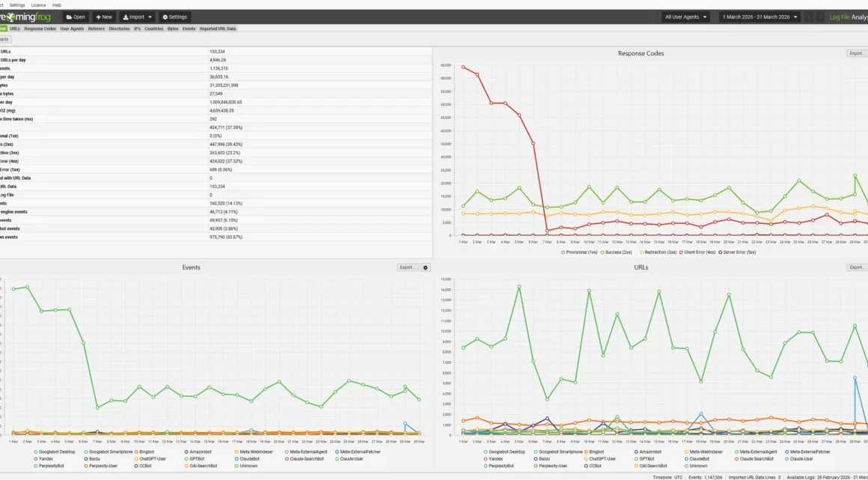Image resolution: width=868 pixels, height=480 pixels.
Task: Switch to the Imported URL Data tab
Action: tap(218, 28)
